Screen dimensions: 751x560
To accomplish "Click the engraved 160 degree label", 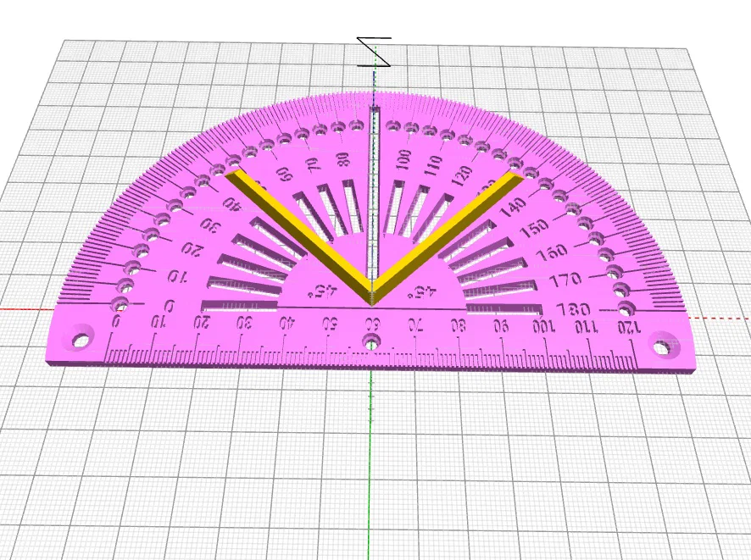I will (552, 252).
